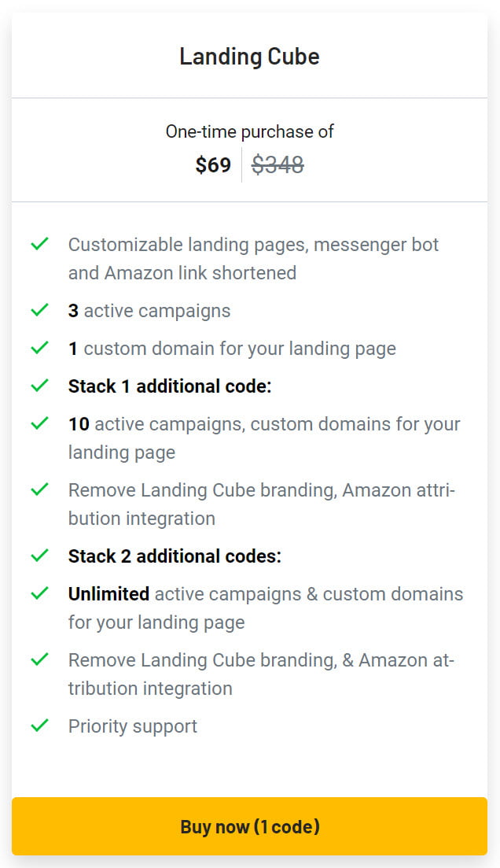The width and height of the screenshot is (500, 868).
Task: Select the Priority support feature text
Action: pyautogui.click(x=132, y=726)
